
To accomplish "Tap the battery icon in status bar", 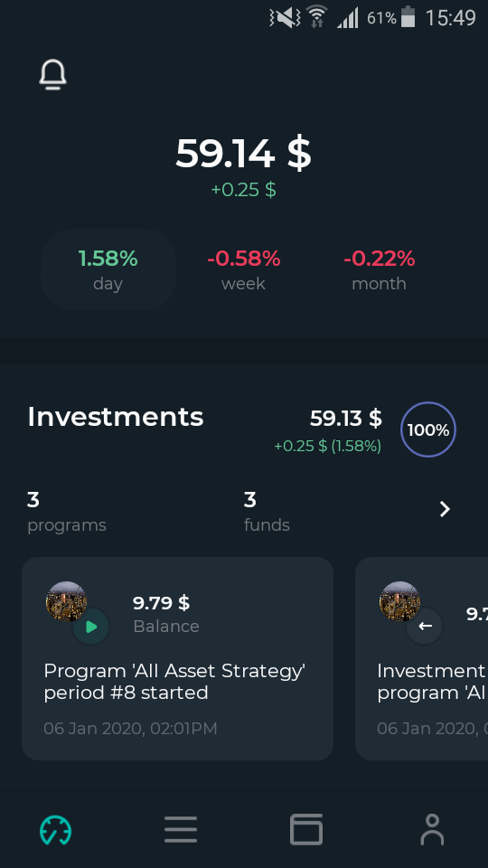I will [x=408, y=16].
